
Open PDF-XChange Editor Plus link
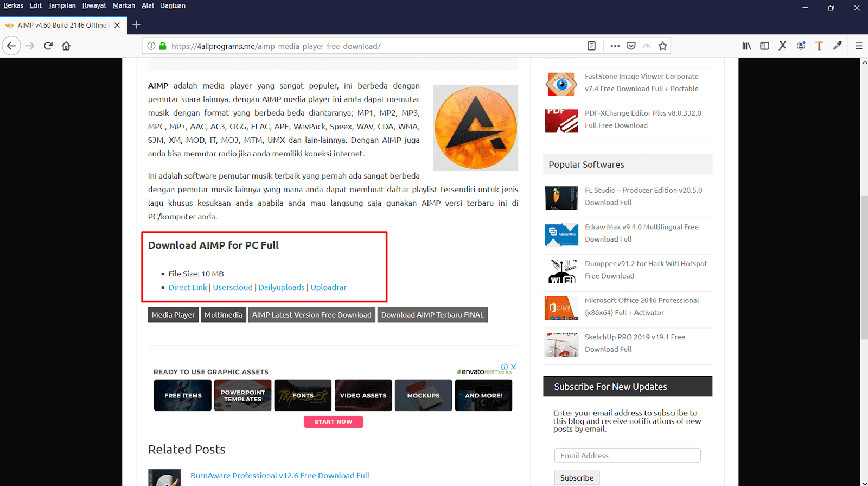pos(643,119)
